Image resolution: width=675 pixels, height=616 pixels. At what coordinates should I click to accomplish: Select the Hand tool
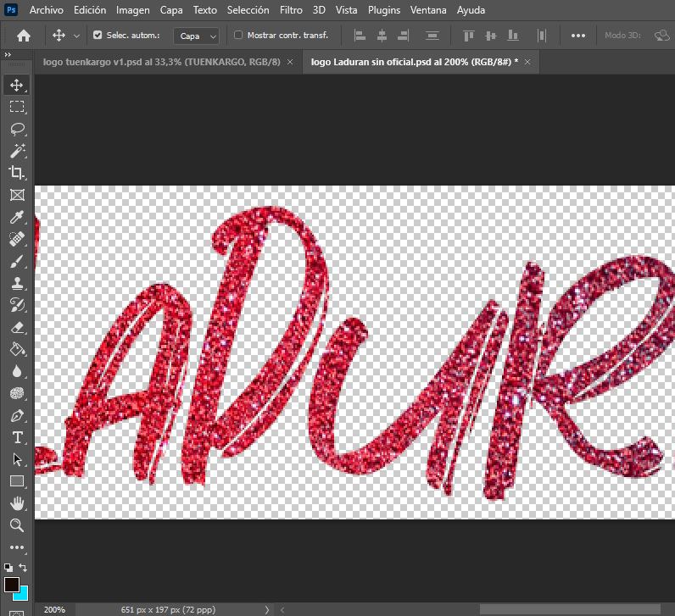(17, 503)
